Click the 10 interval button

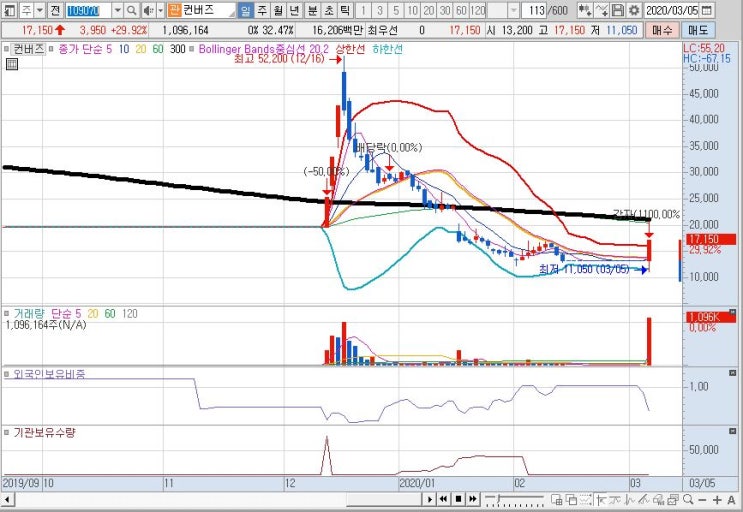(412, 10)
